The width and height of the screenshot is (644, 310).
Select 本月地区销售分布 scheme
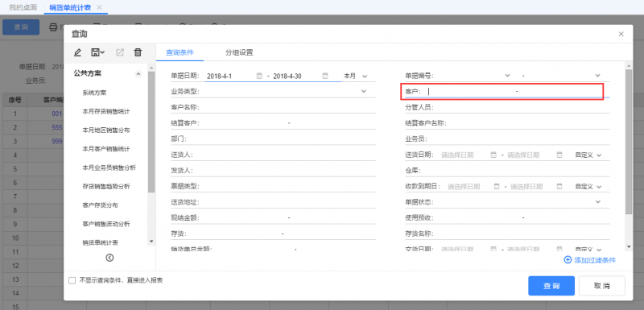click(106, 130)
